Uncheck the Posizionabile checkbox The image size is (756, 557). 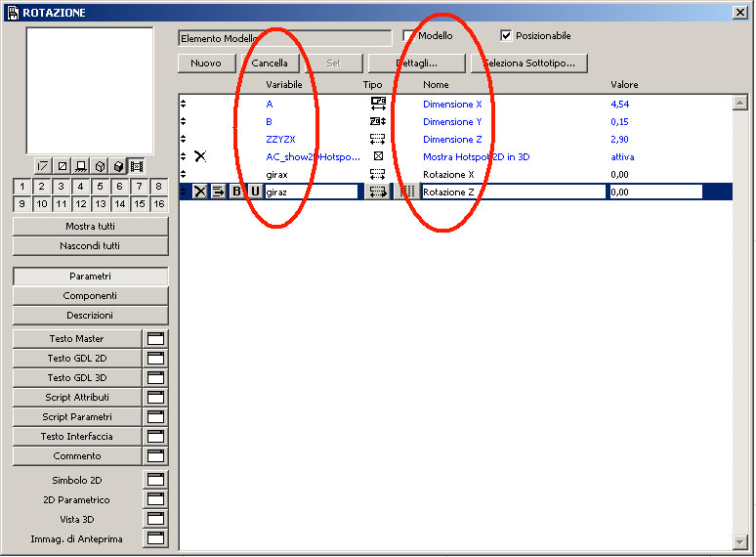505,36
